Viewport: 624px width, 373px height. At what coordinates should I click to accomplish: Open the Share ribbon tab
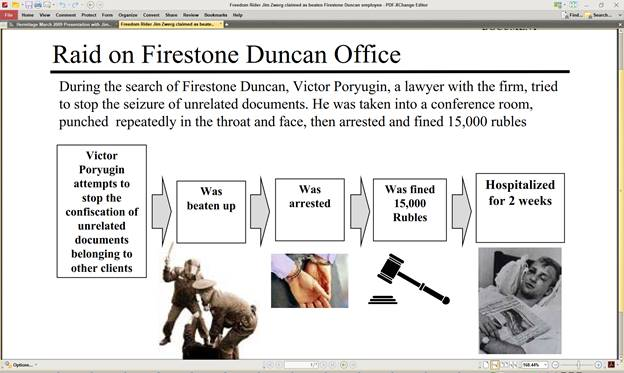point(171,15)
